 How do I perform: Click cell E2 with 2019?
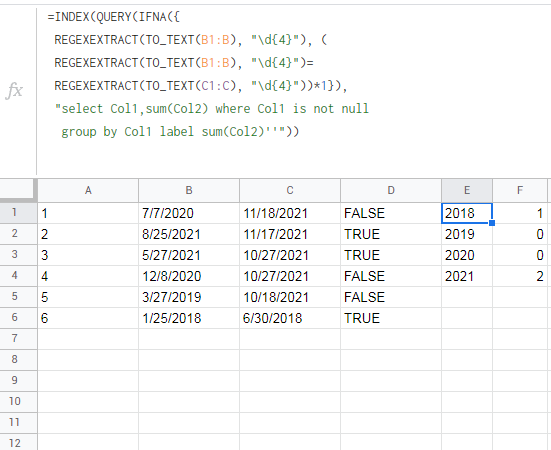(x=467, y=234)
